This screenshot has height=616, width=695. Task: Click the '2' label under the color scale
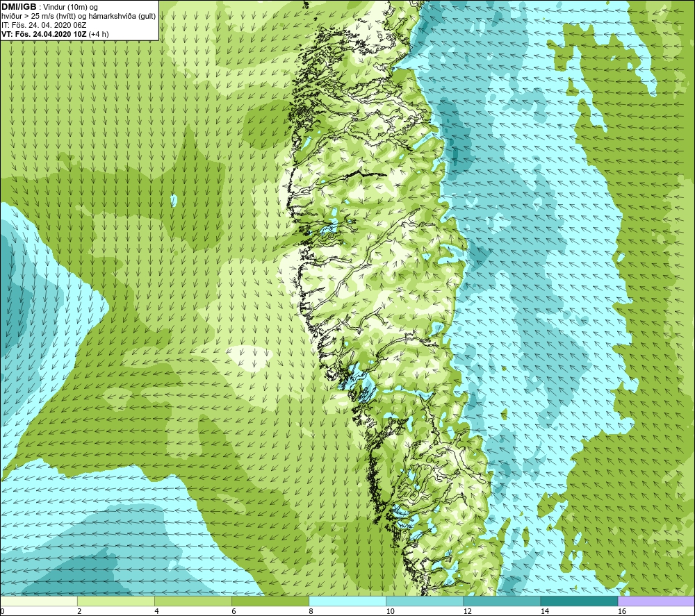tap(79, 612)
